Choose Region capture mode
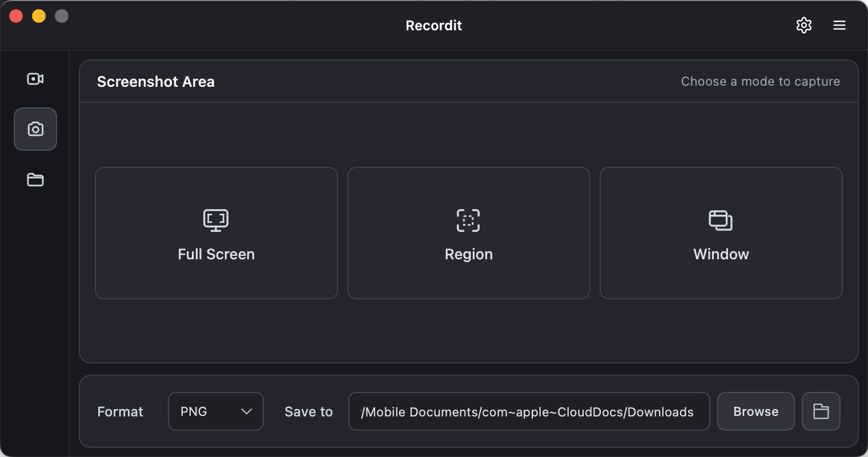868x457 pixels. pyautogui.click(x=469, y=233)
